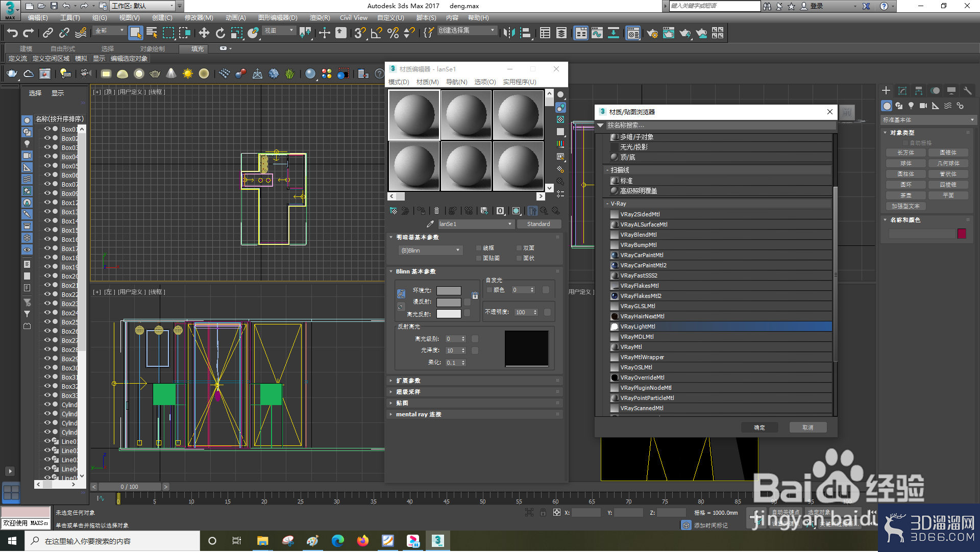Switch to the 自由形式 ribbon tab

pos(62,49)
